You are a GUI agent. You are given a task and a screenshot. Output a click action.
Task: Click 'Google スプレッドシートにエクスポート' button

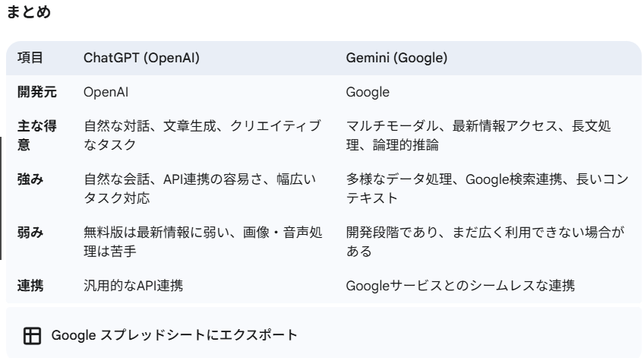[160, 335]
